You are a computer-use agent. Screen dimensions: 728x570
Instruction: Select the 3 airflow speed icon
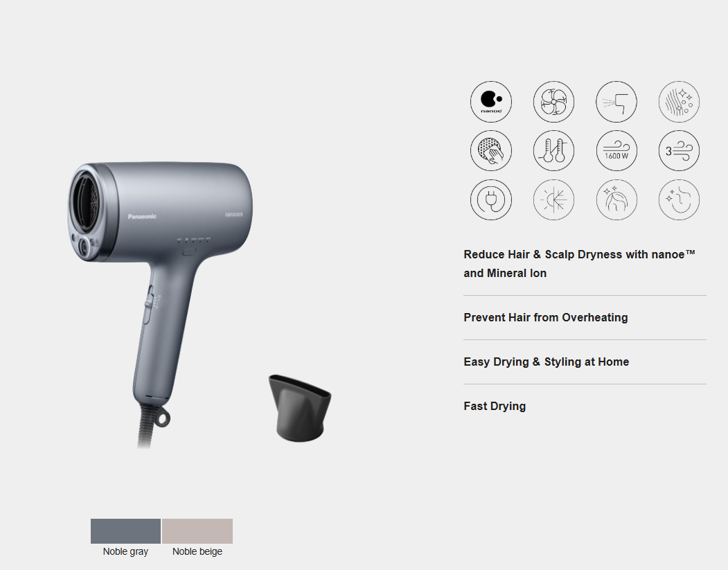tap(679, 150)
